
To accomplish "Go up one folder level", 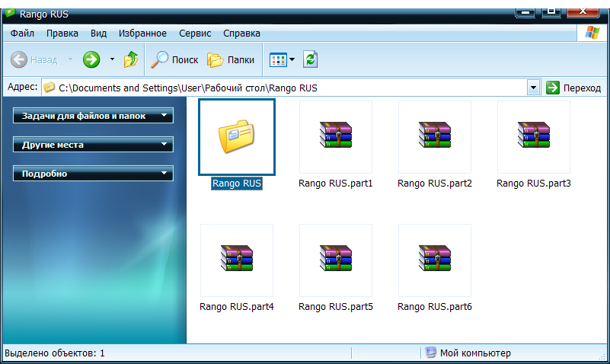I will (x=131, y=59).
